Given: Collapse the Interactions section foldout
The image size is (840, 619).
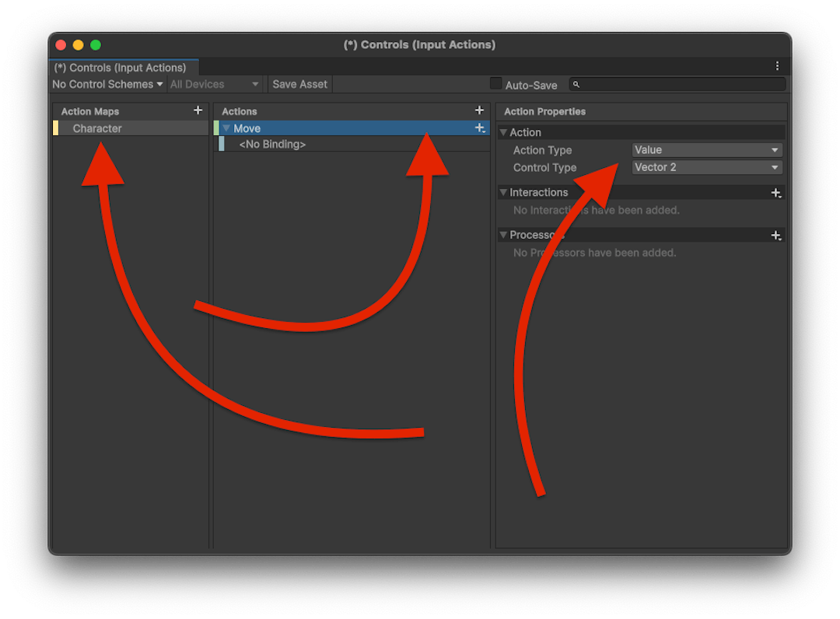Looking at the screenshot, I should coord(503,193).
